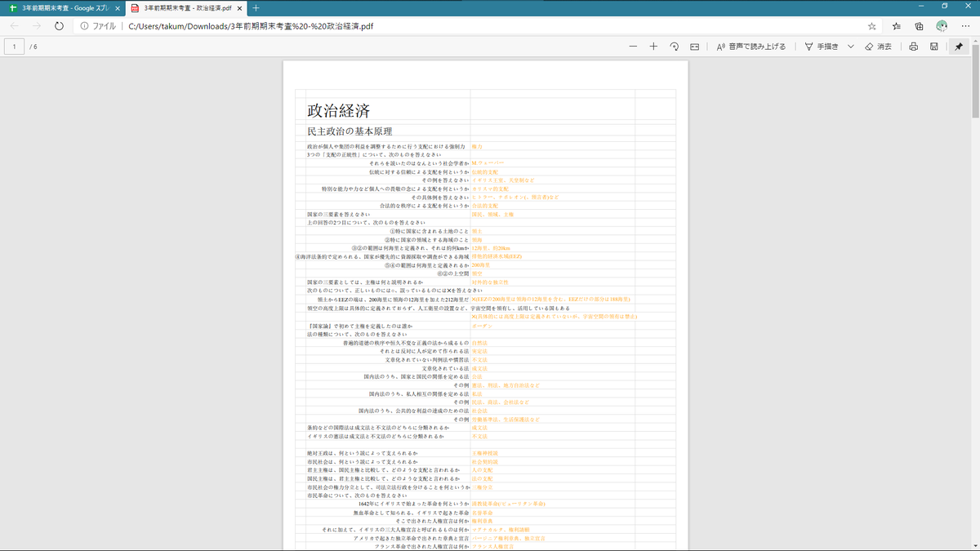Zoom out the PDF with minus

tap(632, 47)
